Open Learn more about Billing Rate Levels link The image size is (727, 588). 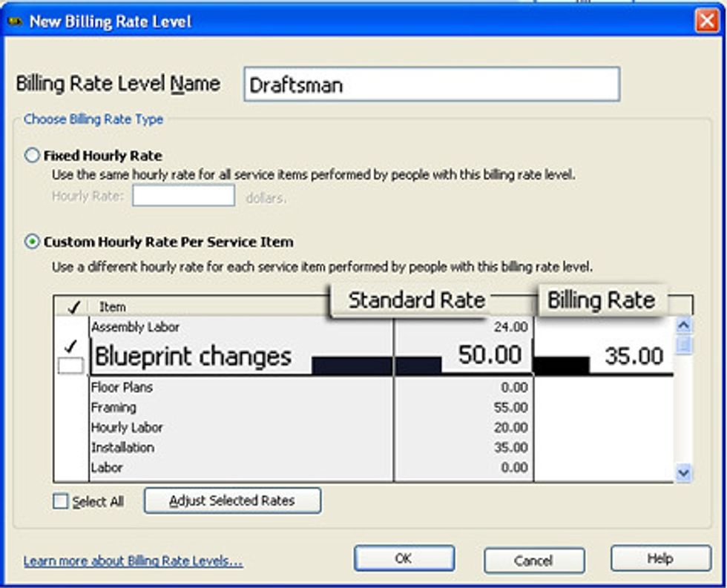(x=133, y=561)
